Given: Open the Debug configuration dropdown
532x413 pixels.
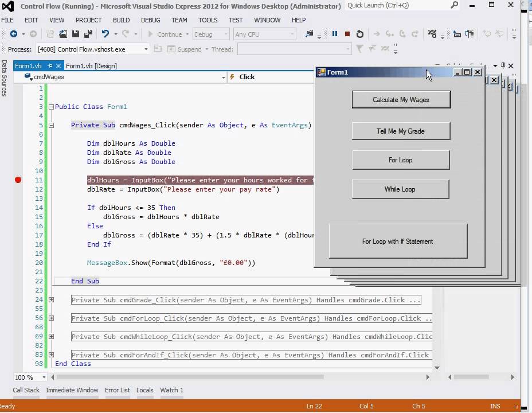Looking at the screenshot, I should pos(211,34).
